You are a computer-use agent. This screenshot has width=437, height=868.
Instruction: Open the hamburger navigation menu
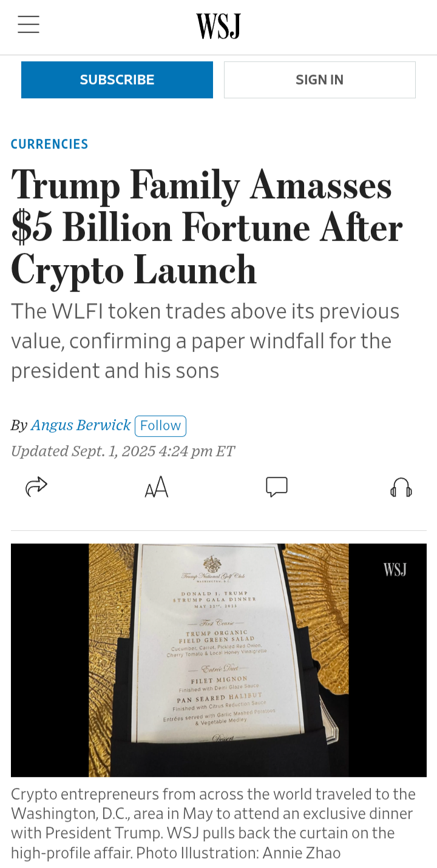pos(29,25)
